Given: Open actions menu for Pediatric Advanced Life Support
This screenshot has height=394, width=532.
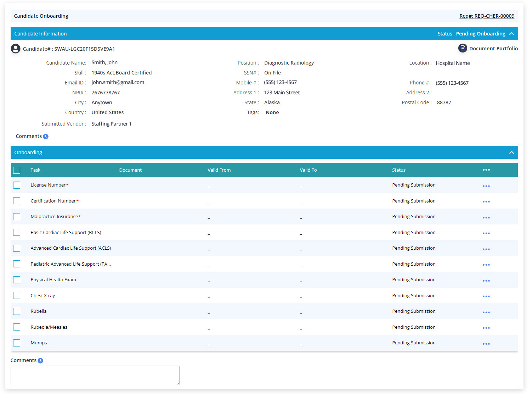Looking at the screenshot, I should (x=486, y=265).
